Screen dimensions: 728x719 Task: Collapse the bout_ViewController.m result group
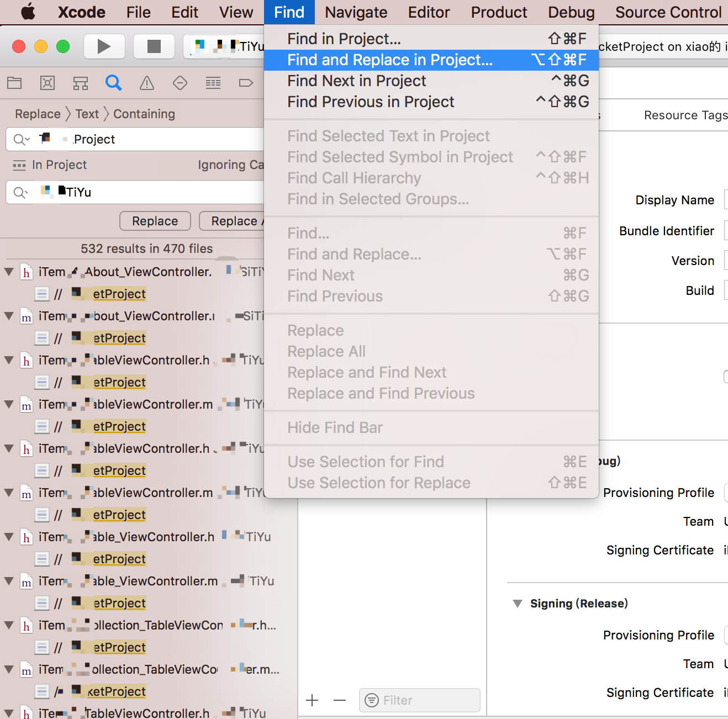(9, 316)
